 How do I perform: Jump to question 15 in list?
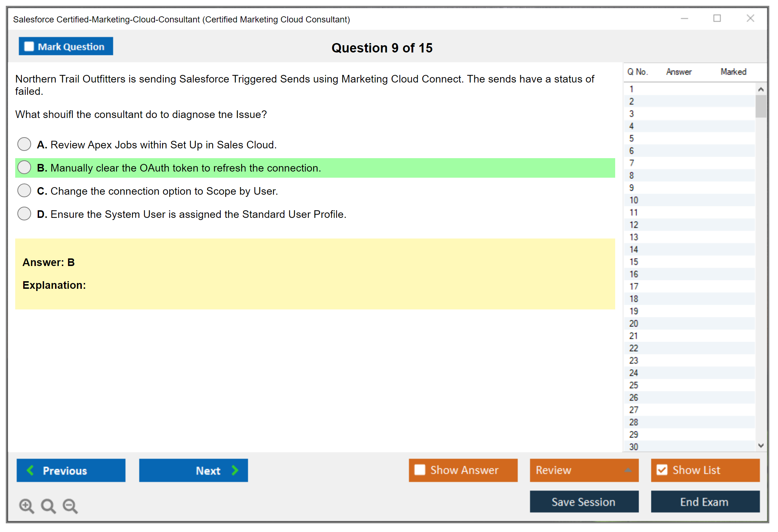[x=634, y=262]
